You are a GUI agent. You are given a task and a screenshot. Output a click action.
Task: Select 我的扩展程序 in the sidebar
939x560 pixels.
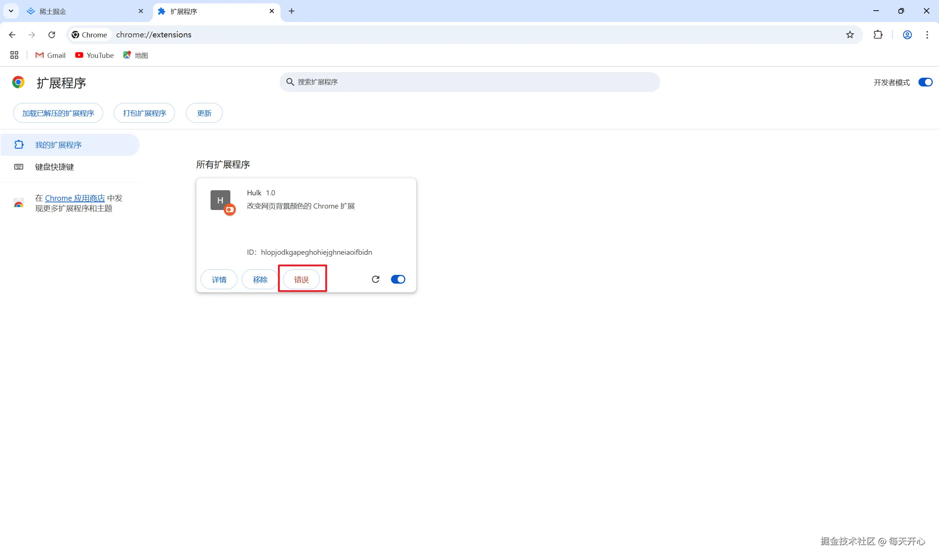click(58, 145)
